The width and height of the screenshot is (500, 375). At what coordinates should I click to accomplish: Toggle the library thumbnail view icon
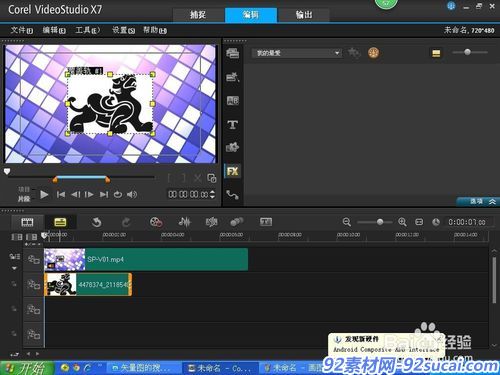(436, 53)
